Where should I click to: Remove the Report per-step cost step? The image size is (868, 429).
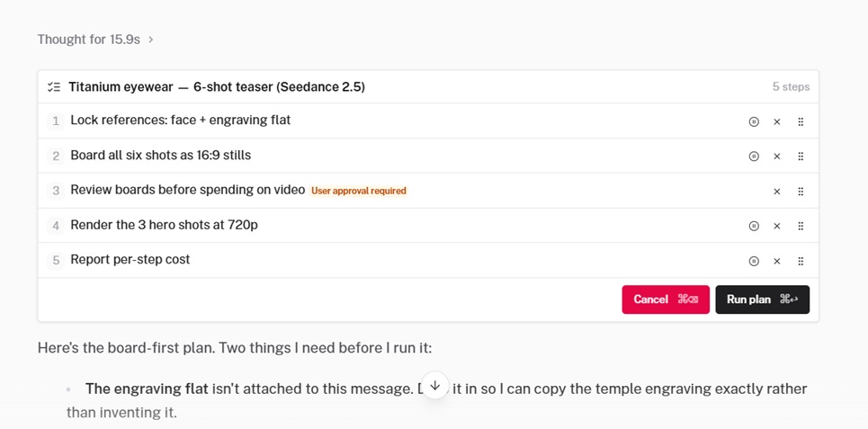(x=776, y=262)
